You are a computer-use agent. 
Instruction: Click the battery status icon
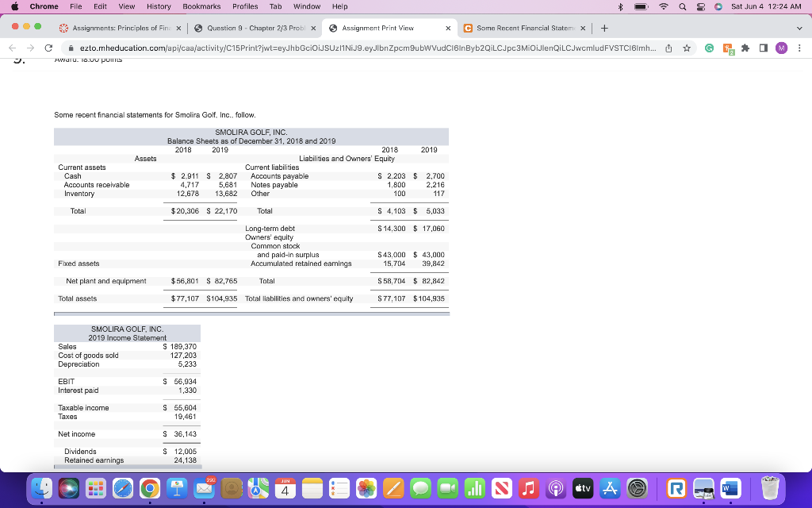tap(641, 6)
